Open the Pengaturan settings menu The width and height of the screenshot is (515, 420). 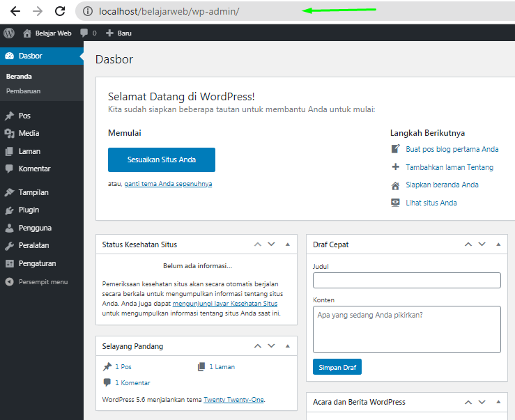coord(37,263)
